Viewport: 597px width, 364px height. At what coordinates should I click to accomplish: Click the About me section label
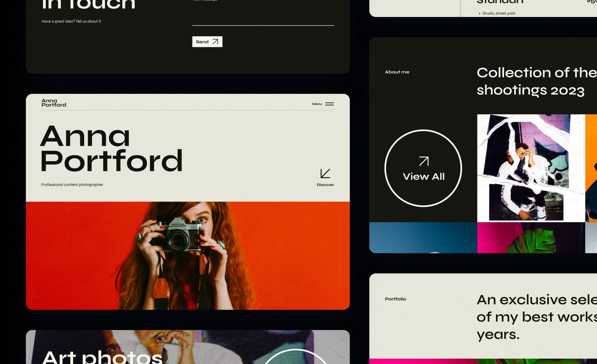coord(397,72)
